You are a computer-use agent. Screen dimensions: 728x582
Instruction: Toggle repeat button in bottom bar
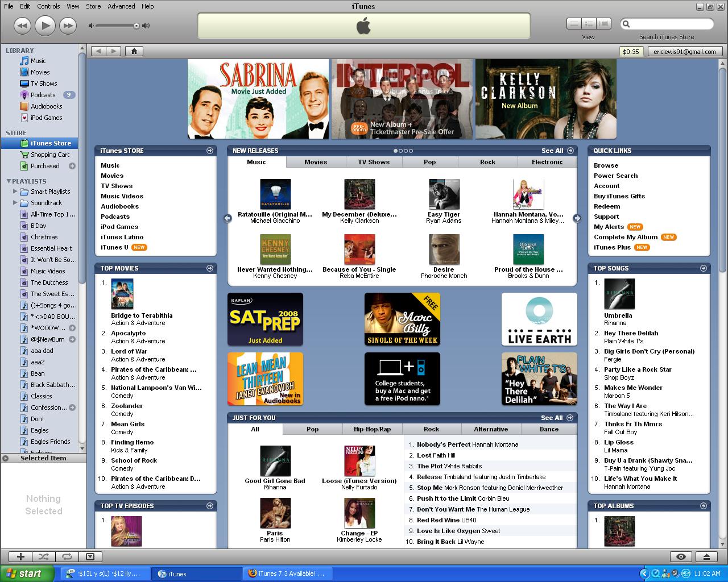pos(67,556)
